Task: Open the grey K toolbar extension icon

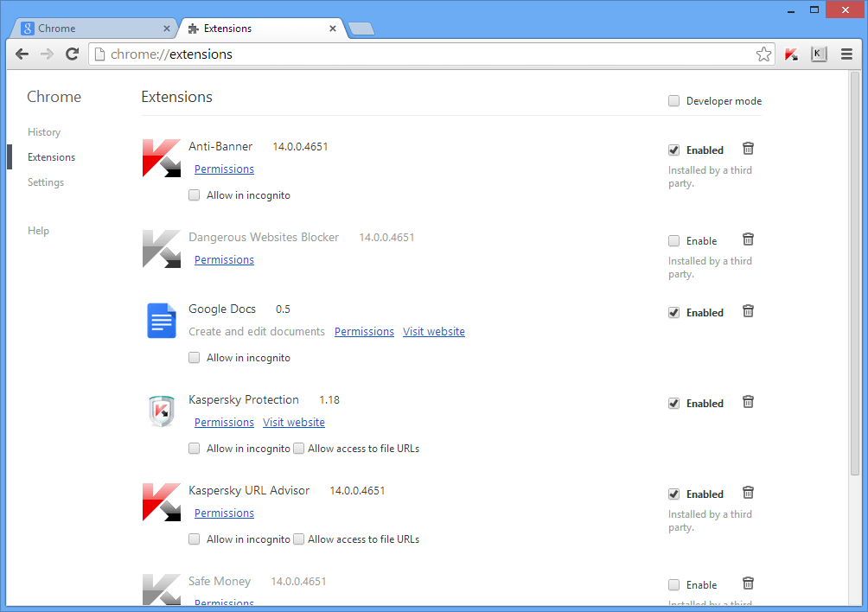Action: pos(819,54)
